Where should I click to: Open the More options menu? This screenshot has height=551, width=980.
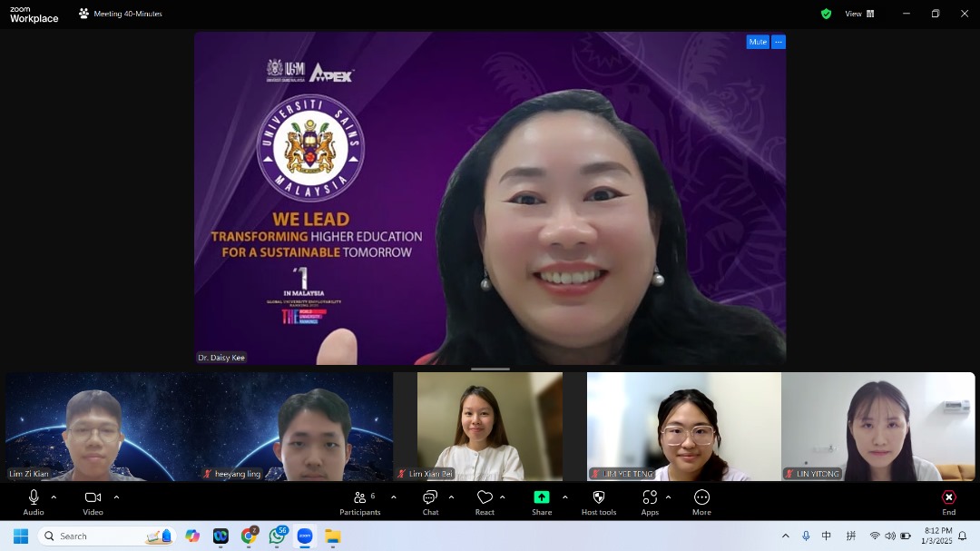click(x=701, y=502)
